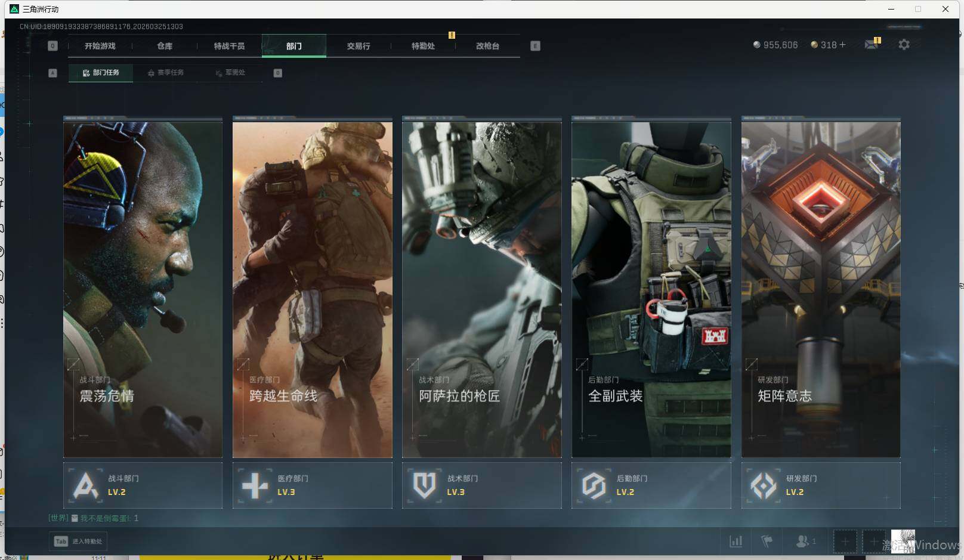Click the 战斗部门 LV.2 level label
This screenshot has height=560, width=964.
point(117,493)
